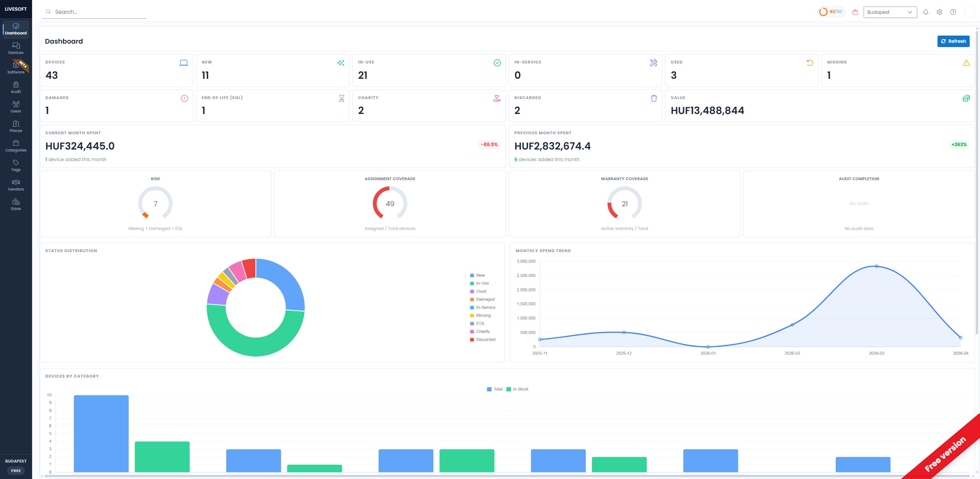Viewport: 980px width, 479px height.
Task: Open the settings gear in the top bar
Action: tap(939, 12)
